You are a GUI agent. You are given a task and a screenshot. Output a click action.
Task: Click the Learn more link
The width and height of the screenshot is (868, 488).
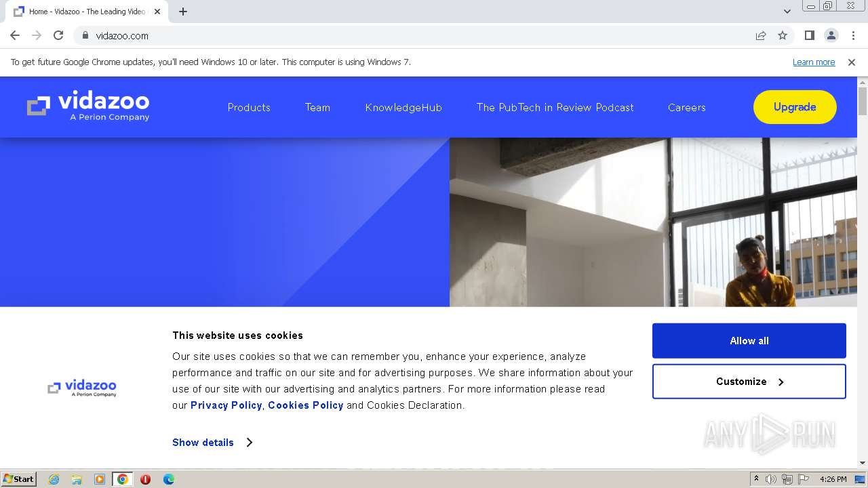tap(814, 62)
